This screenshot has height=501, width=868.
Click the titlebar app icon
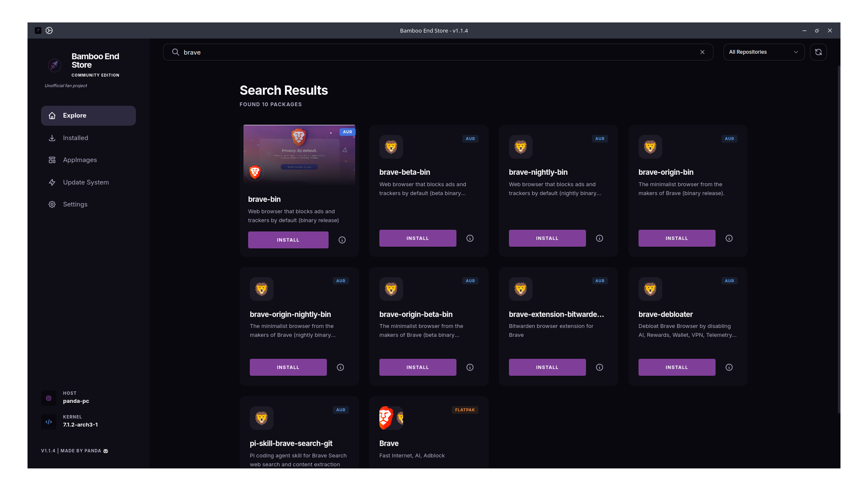point(38,30)
